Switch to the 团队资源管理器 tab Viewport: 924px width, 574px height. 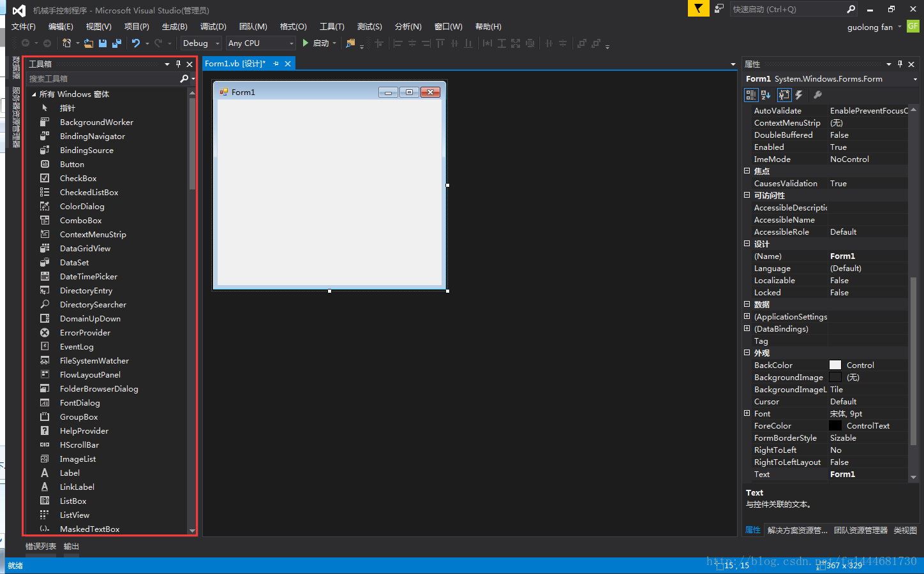coord(860,530)
